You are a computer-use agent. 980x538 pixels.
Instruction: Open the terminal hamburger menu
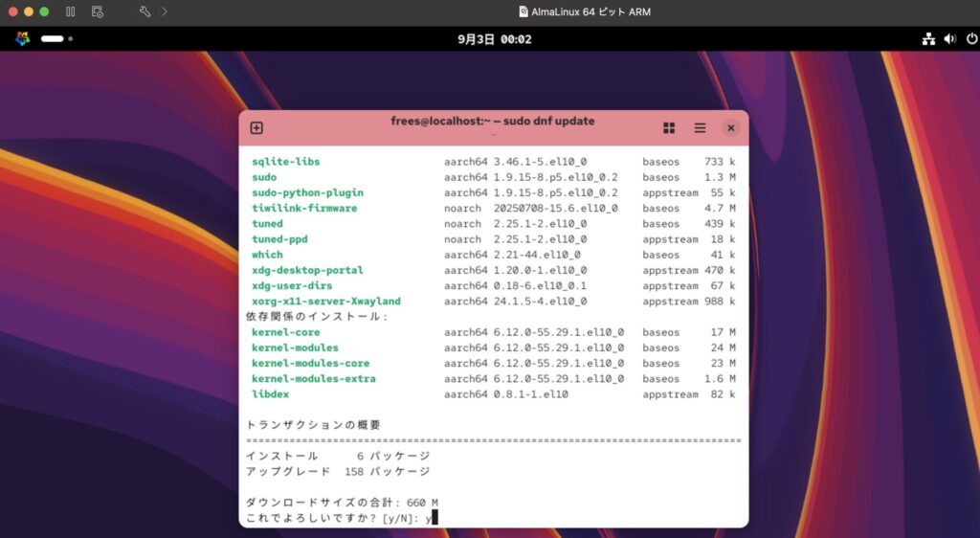click(x=700, y=127)
